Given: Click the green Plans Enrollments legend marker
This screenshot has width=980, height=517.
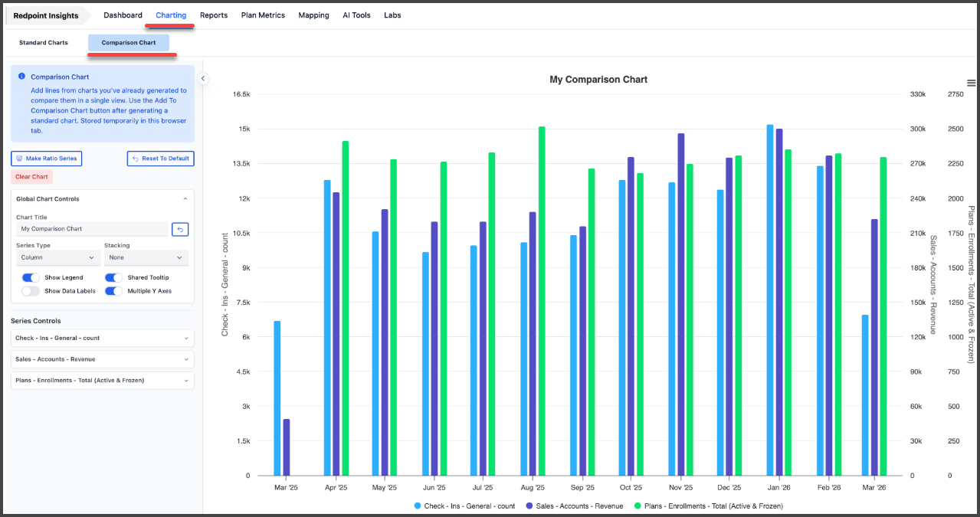Looking at the screenshot, I should click(x=638, y=506).
